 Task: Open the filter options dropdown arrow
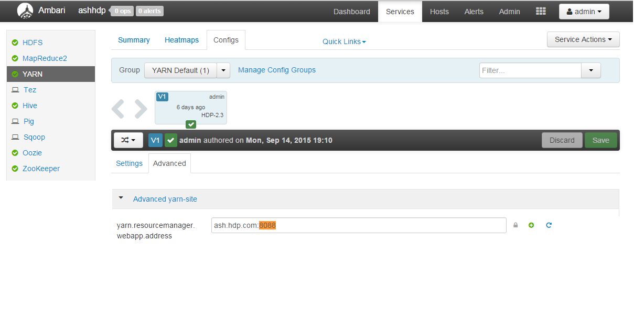pos(591,70)
